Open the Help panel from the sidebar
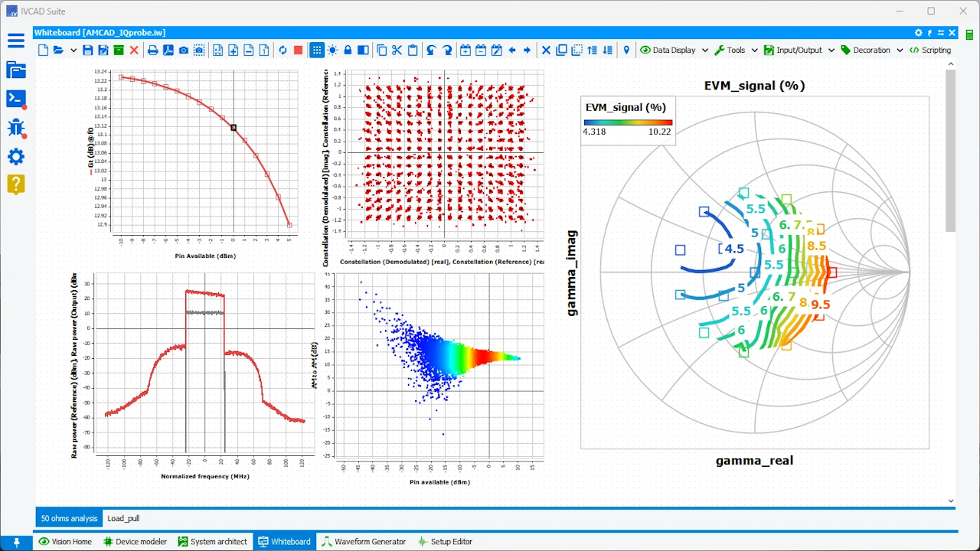The image size is (980, 551). click(15, 184)
